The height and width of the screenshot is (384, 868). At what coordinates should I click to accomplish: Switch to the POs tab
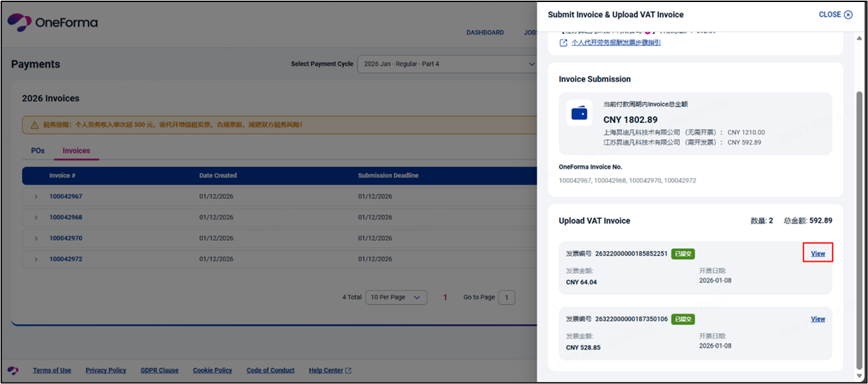(x=37, y=151)
